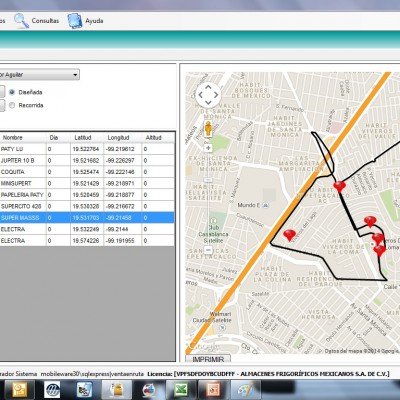Open the Consultas magnifier icon
Viewport: 400px width, 400px height.
(x=21, y=21)
